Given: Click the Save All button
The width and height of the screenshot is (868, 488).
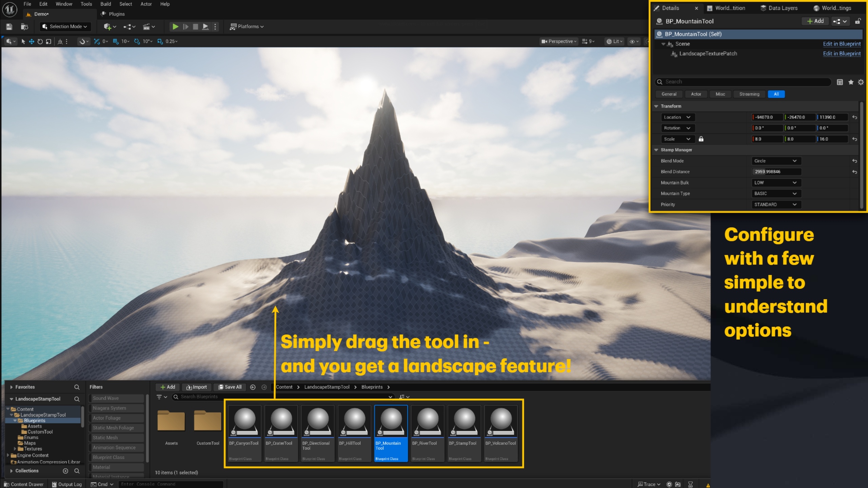Looking at the screenshot, I should [x=230, y=387].
